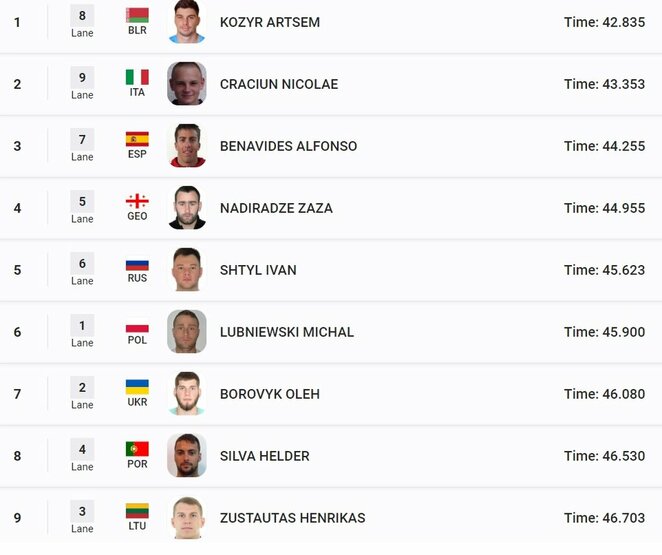Image resolution: width=662 pixels, height=555 pixels.
Task: Click the Georgia flag icon
Action: tap(137, 201)
